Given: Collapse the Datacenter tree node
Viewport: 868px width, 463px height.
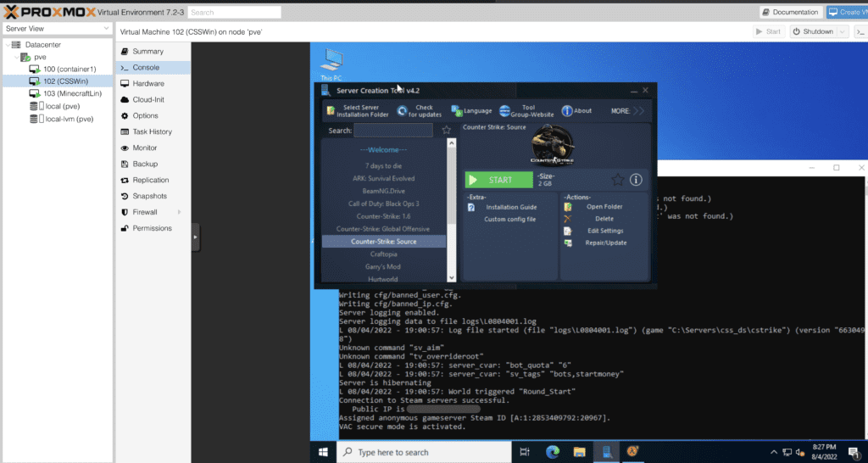Looking at the screenshot, I should 7,45.
